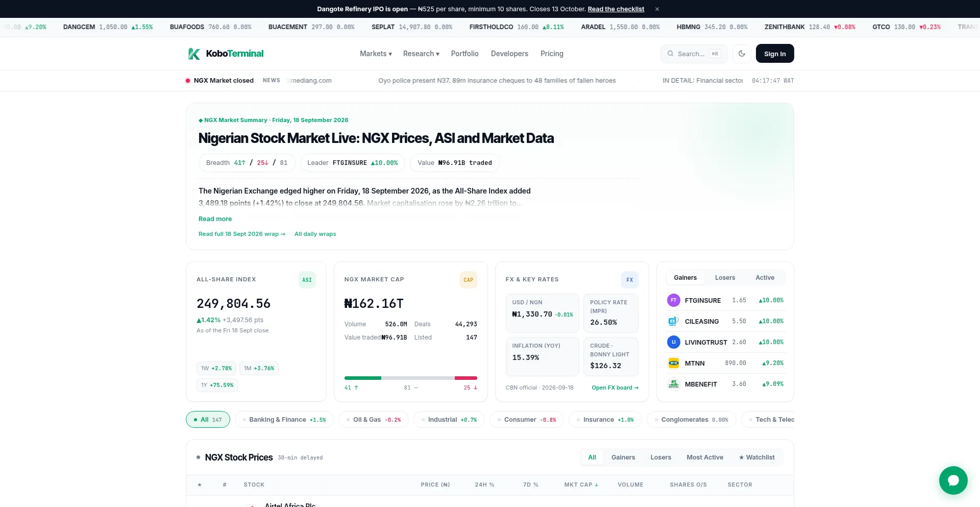Select All tab in NGX Stock Prices

592,457
